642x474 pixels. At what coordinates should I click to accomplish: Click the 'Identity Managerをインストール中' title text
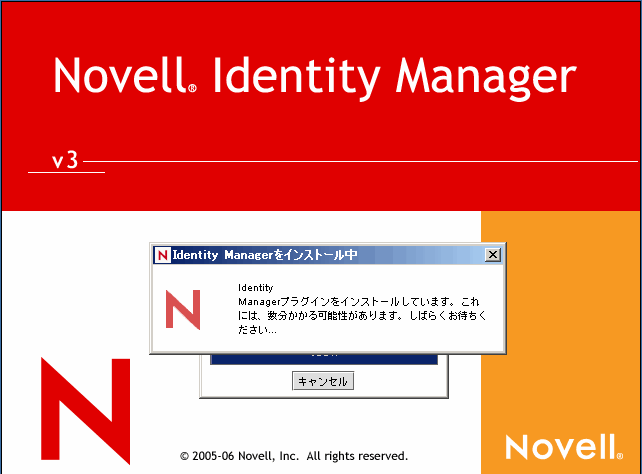265,255
